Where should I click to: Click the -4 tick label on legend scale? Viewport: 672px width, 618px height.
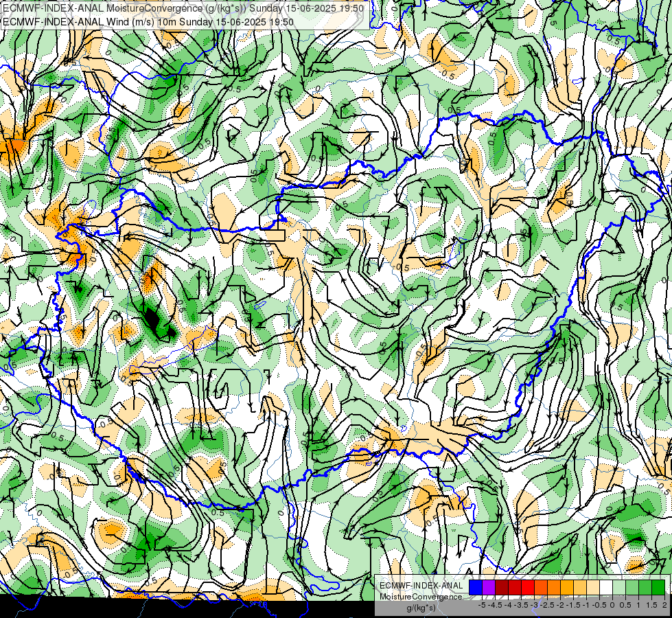[508, 605]
